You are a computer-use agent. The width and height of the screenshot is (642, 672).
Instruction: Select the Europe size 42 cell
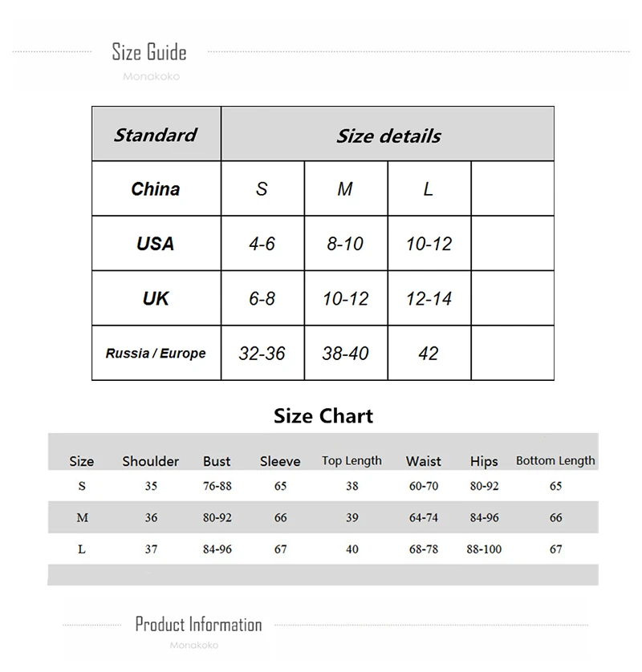tap(429, 353)
